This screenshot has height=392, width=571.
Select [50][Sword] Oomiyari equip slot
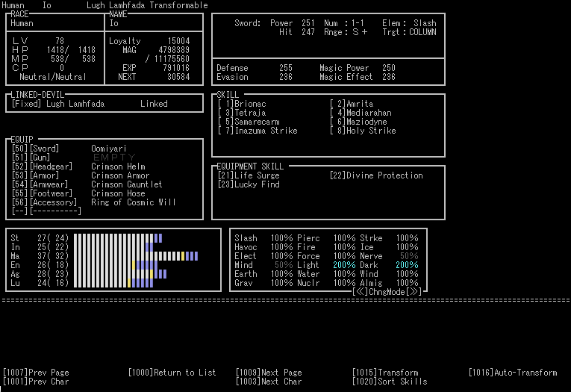point(69,149)
